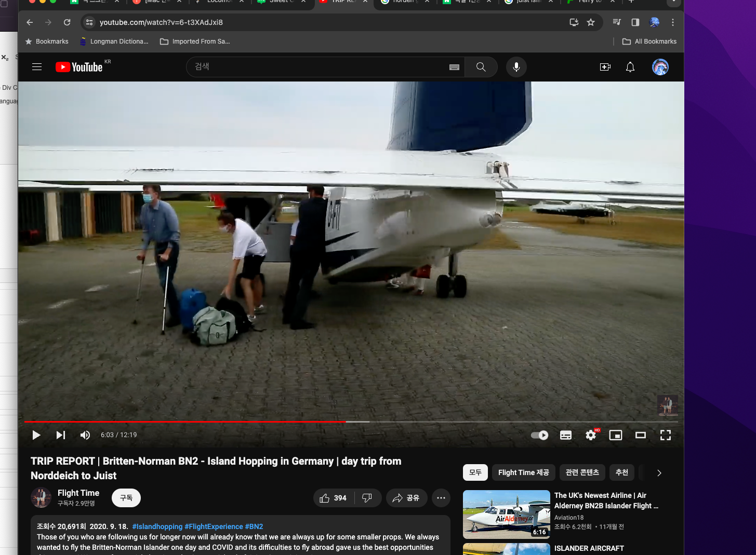Play the video
The height and width of the screenshot is (555, 756).
click(36, 435)
